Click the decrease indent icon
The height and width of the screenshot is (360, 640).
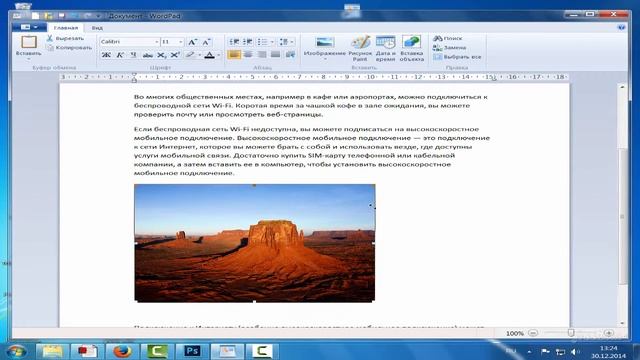tap(234, 42)
